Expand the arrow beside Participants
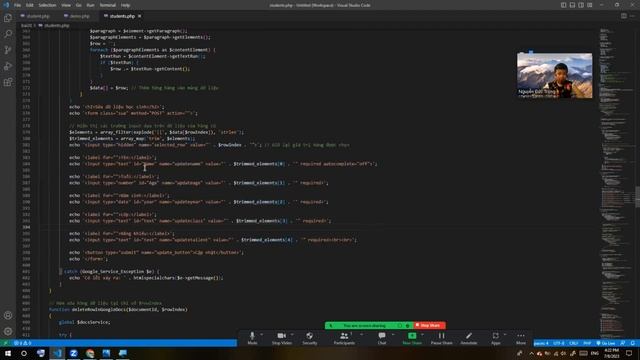 click(x=362, y=334)
